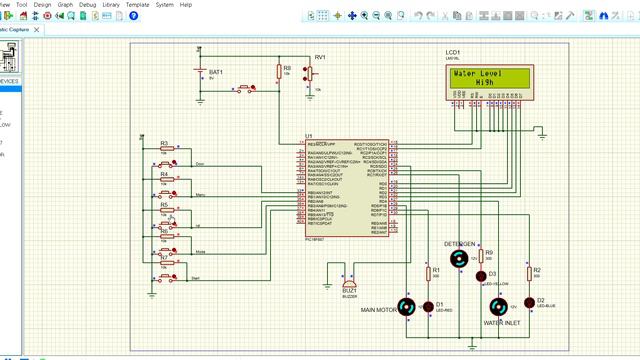Open the Project Notes icon
640x360 pixels.
point(119,16)
